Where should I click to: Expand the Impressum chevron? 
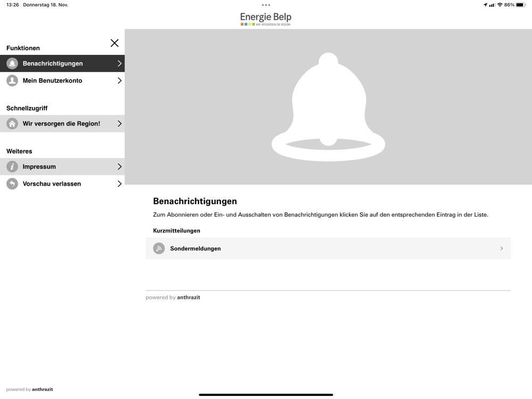pos(119,167)
